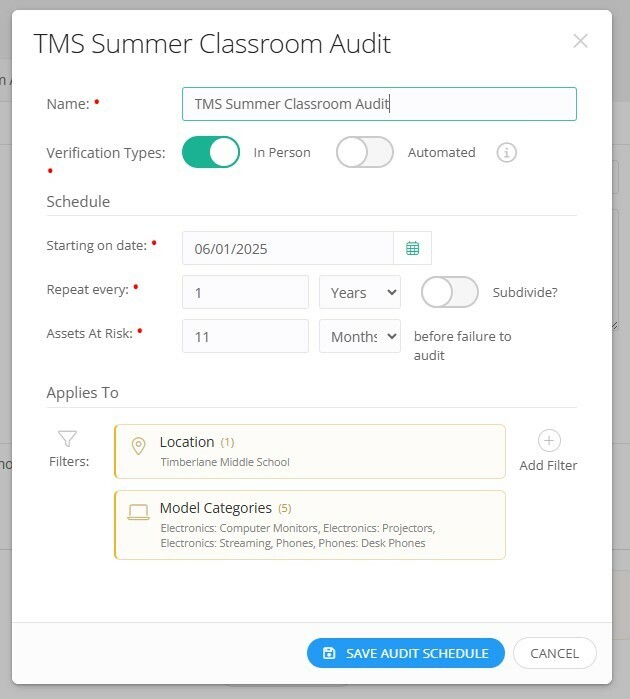Turn on the Subdivide switch

tap(449, 292)
